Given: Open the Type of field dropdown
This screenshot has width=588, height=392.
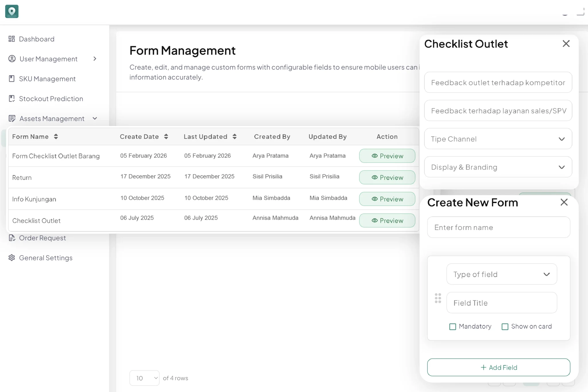Looking at the screenshot, I should 502,274.
